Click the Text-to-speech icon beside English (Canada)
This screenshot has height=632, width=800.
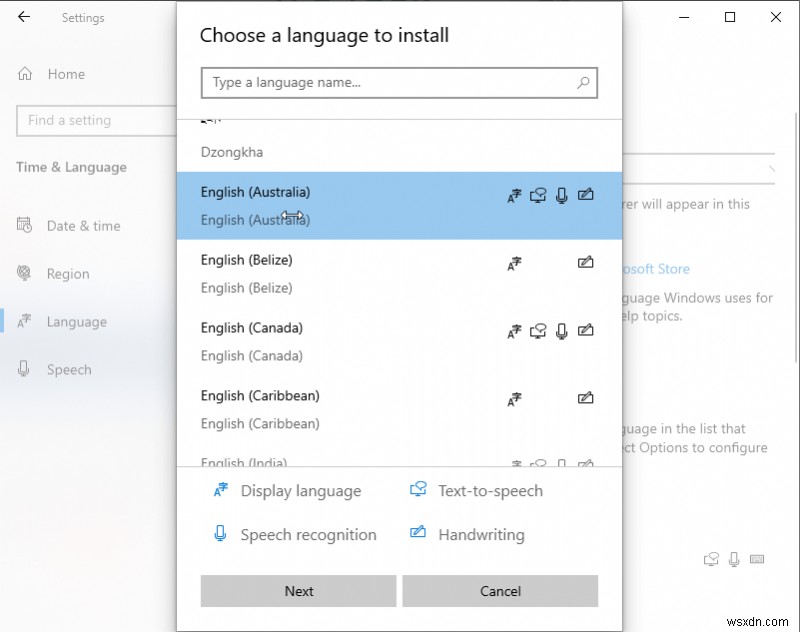point(538,331)
